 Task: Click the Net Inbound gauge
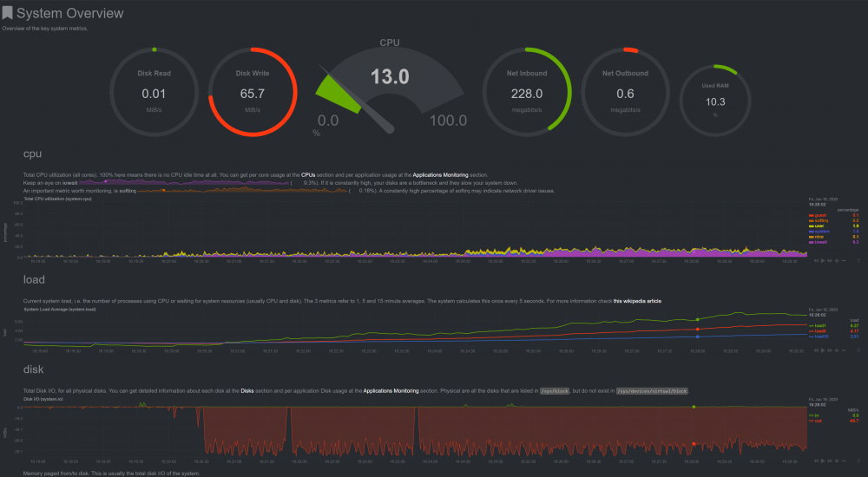(527, 92)
